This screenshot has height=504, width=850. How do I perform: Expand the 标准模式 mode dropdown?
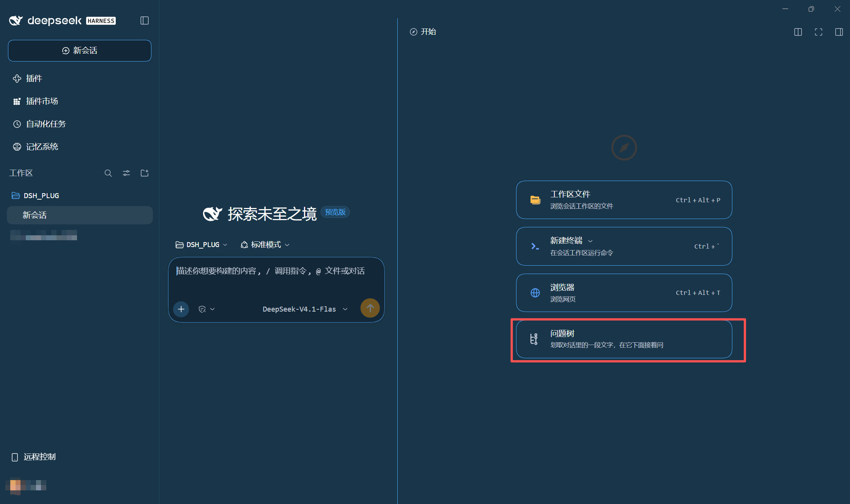(x=265, y=245)
